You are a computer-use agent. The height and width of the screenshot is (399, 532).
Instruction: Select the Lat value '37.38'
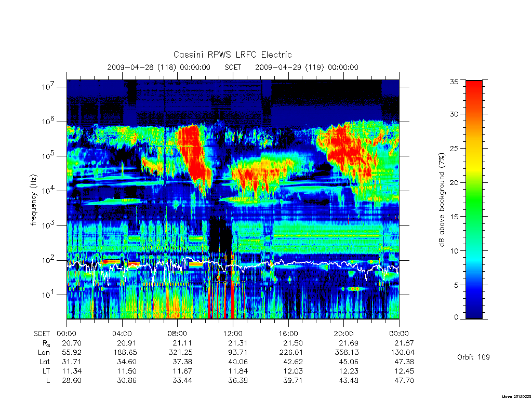[x=182, y=362]
